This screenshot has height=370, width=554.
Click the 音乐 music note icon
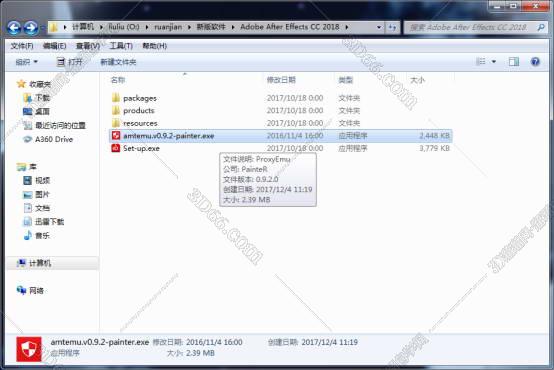28,235
